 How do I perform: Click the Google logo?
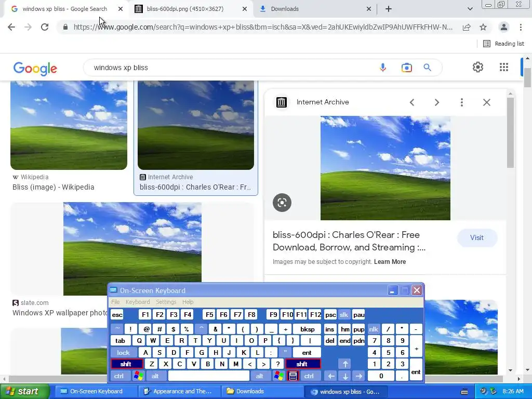point(35,68)
